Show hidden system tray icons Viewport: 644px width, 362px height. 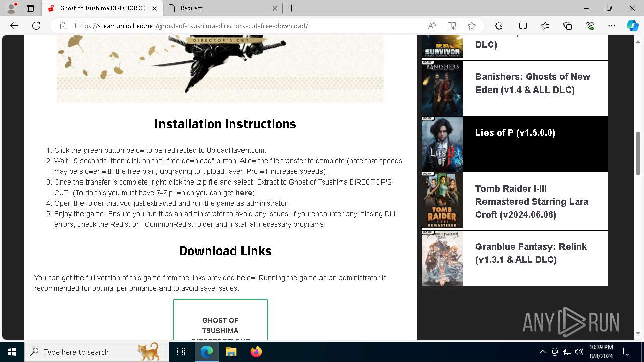pyautogui.click(x=542, y=352)
